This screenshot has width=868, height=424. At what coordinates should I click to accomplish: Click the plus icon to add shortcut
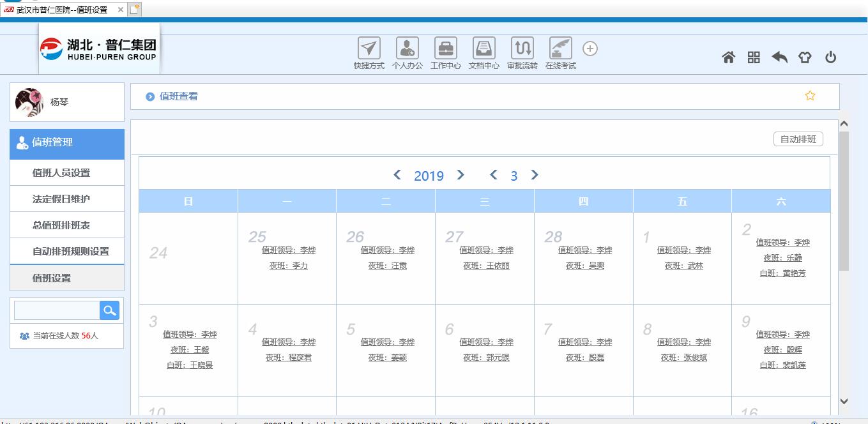pos(590,49)
